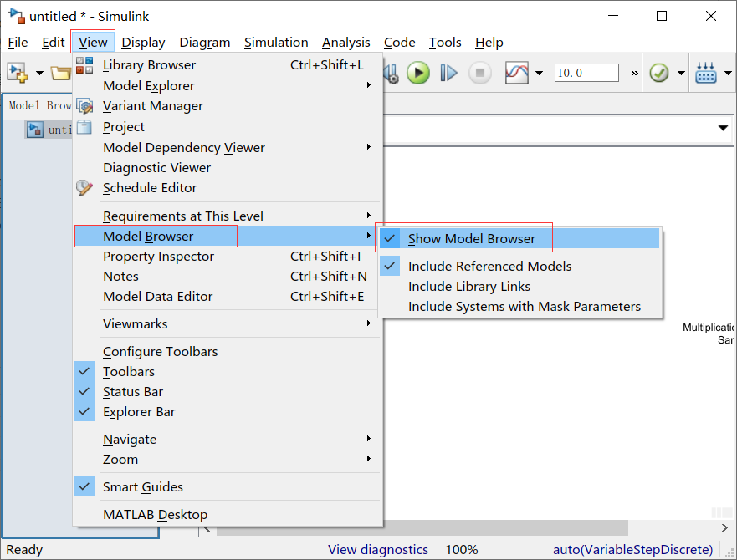Select Model Data Editor entry

[228, 297]
